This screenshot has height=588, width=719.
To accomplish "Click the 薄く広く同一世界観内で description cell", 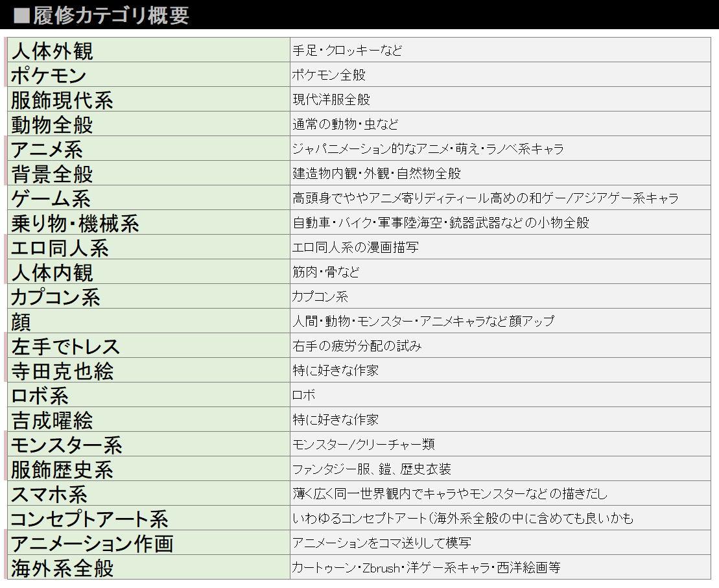I will pyautogui.click(x=501, y=493).
